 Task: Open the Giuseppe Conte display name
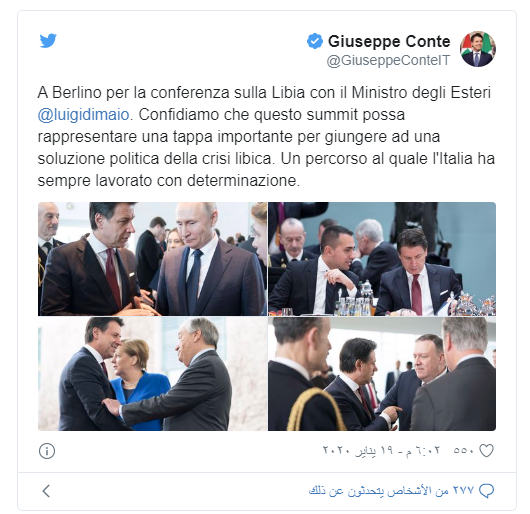(389, 41)
